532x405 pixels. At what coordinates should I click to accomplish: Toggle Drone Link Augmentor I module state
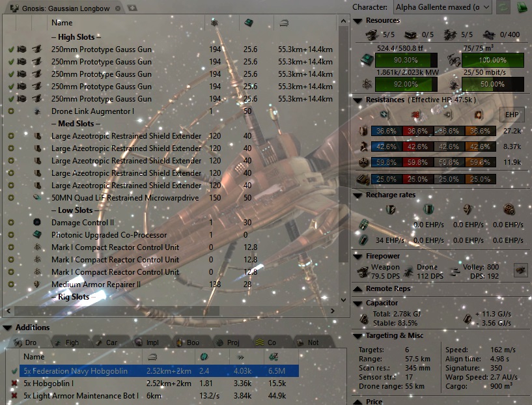[x=11, y=111]
